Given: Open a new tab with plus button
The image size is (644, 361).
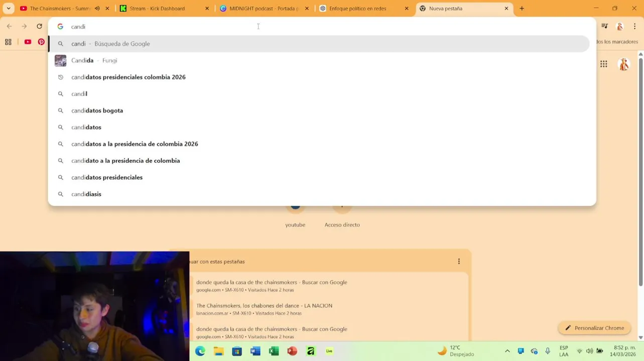Looking at the screenshot, I should tap(522, 9).
